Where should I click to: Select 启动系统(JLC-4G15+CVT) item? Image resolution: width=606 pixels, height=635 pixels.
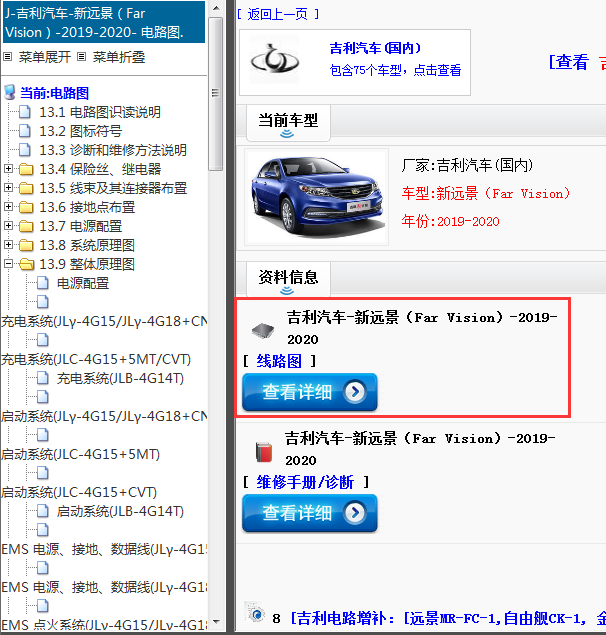(x=79, y=492)
